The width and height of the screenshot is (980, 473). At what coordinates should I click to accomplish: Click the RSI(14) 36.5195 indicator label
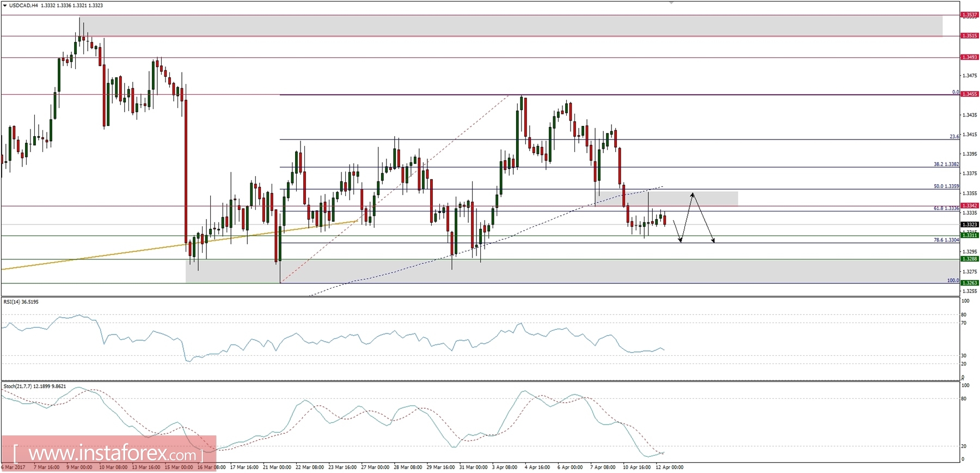pyautogui.click(x=21, y=302)
